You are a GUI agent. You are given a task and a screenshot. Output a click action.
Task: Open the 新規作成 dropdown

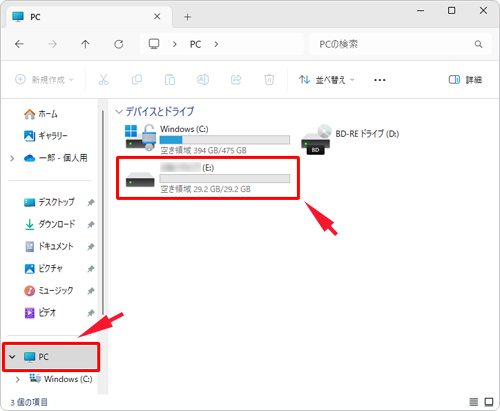click(44, 80)
